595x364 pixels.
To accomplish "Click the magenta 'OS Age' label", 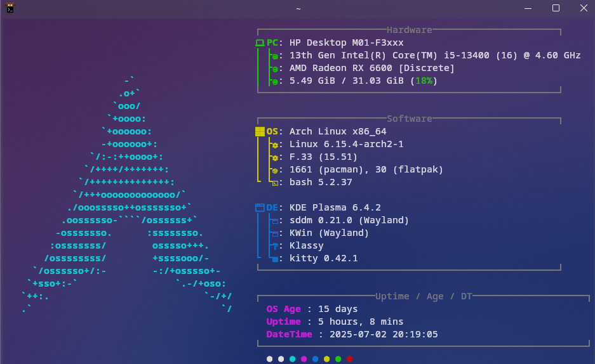I will pyautogui.click(x=283, y=309).
